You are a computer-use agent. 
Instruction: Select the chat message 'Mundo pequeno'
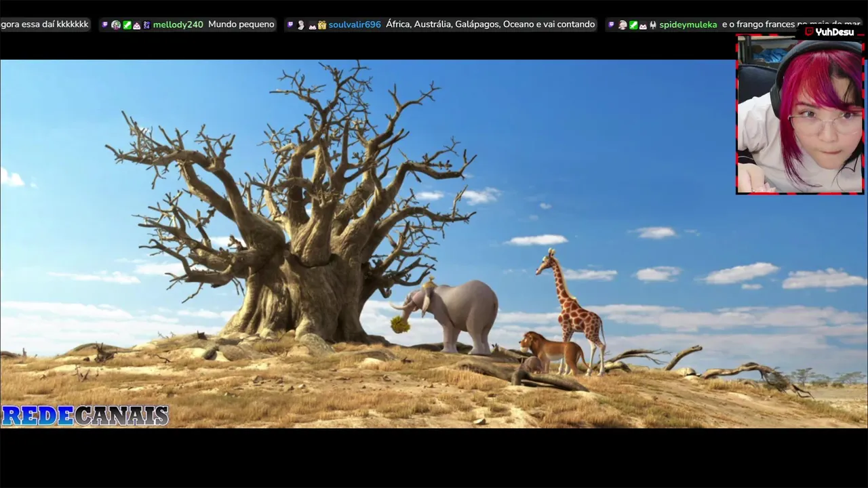point(241,24)
